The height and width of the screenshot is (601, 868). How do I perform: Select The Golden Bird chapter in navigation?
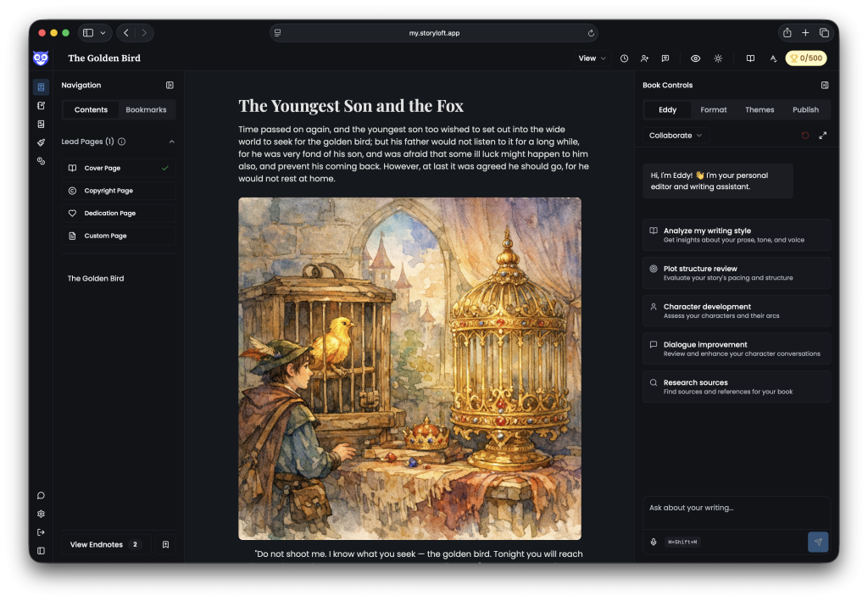pos(96,278)
